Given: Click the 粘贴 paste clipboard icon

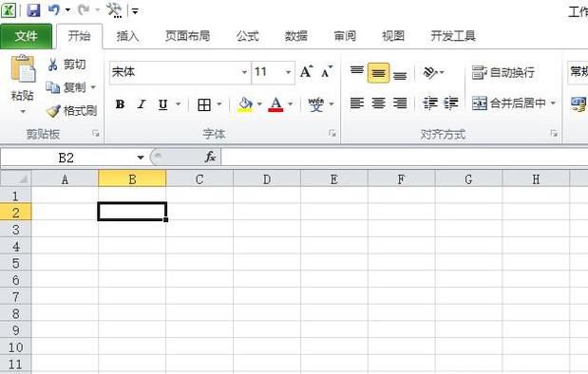Looking at the screenshot, I should click(23, 68).
